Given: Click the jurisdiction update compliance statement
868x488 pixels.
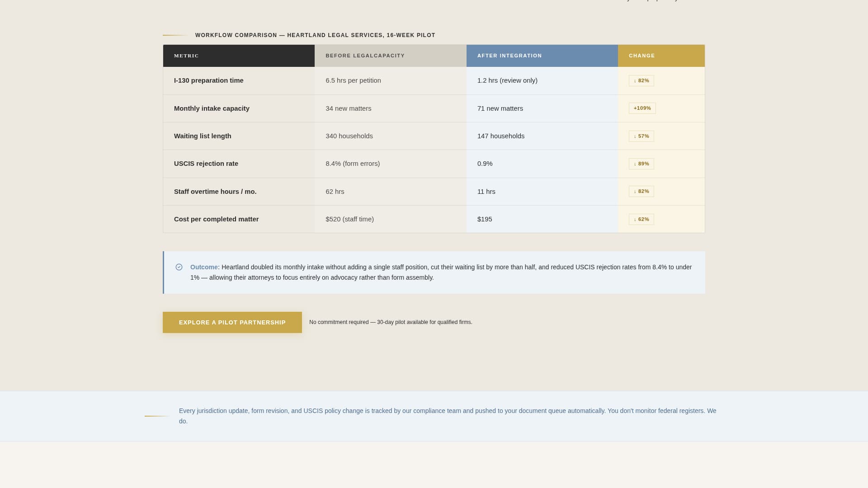Looking at the screenshot, I should [x=448, y=416].
